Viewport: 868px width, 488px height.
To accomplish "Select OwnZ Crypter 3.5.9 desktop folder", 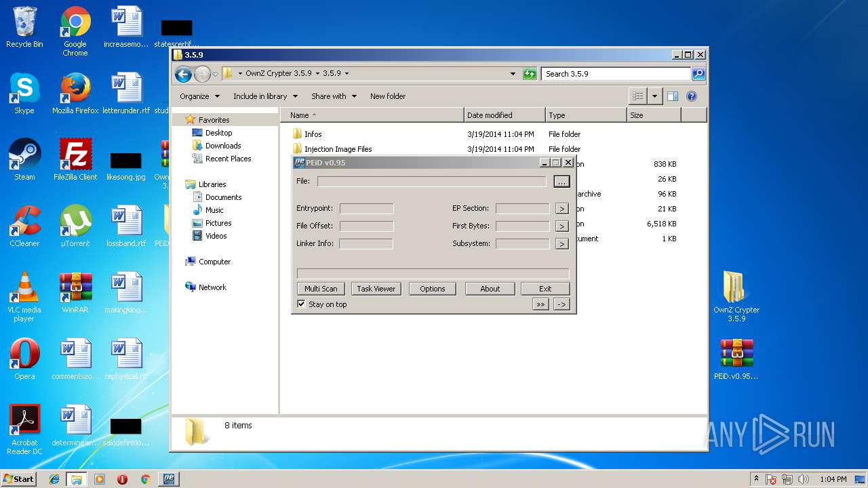I will (736, 296).
